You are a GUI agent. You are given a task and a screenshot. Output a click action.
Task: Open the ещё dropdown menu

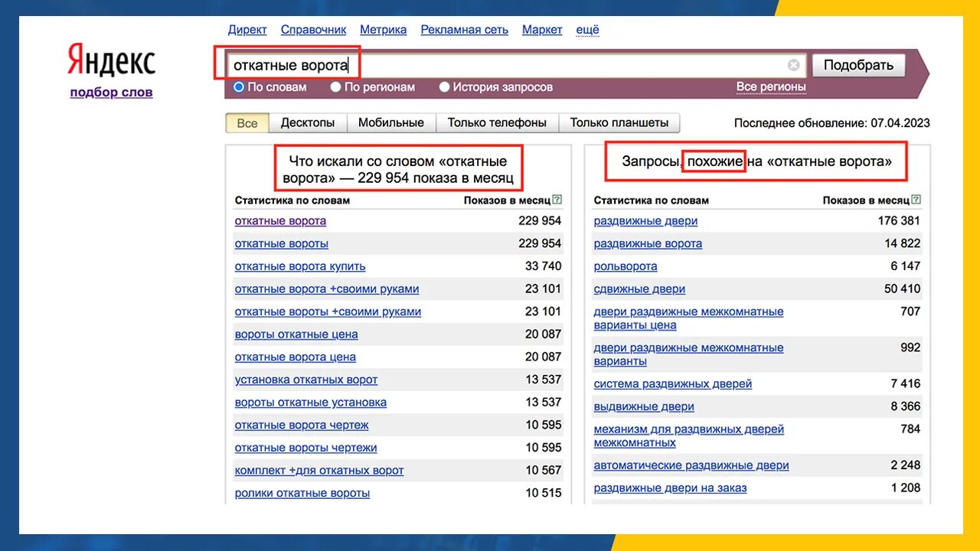click(x=587, y=30)
